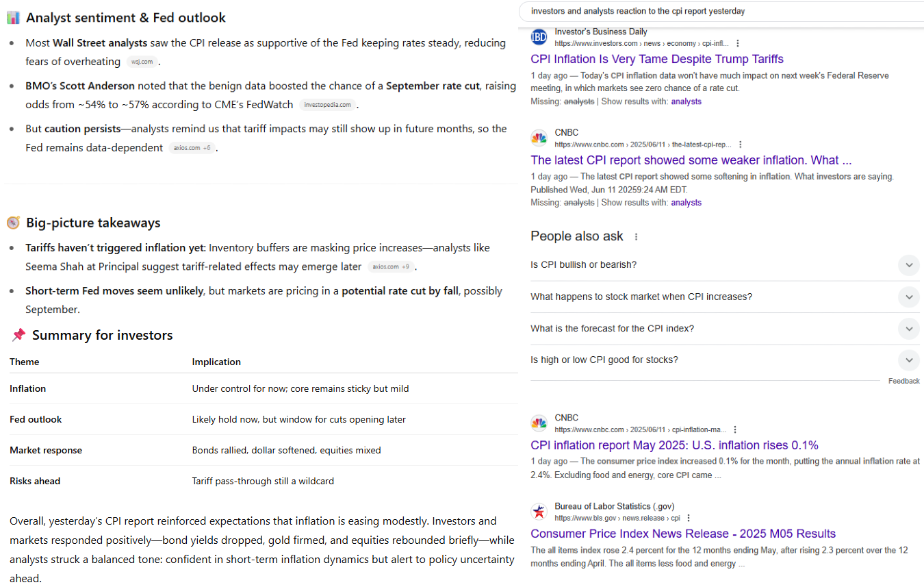Screen dimensions: 924x587
Task: Open "CPI Inflation Is Very Tame Despite Trump Tariffs" link
Action: point(656,59)
